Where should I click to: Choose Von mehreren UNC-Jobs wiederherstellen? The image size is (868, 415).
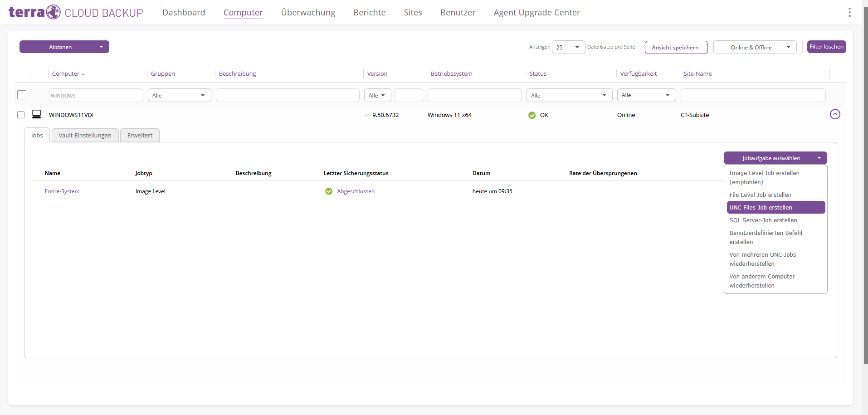coord(775,259)
